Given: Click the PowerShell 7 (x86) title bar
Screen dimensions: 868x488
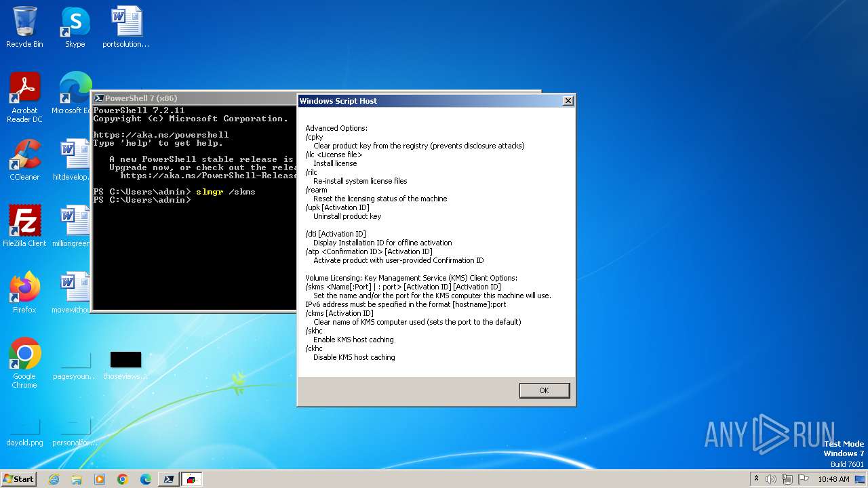Looking at the screenshot, I should coord(195,98).
